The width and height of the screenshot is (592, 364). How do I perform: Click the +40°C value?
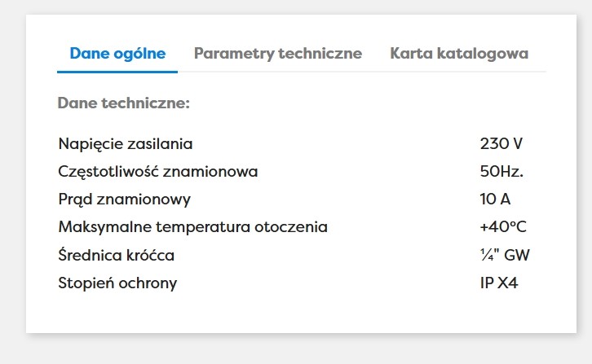[x=503, y=227]
